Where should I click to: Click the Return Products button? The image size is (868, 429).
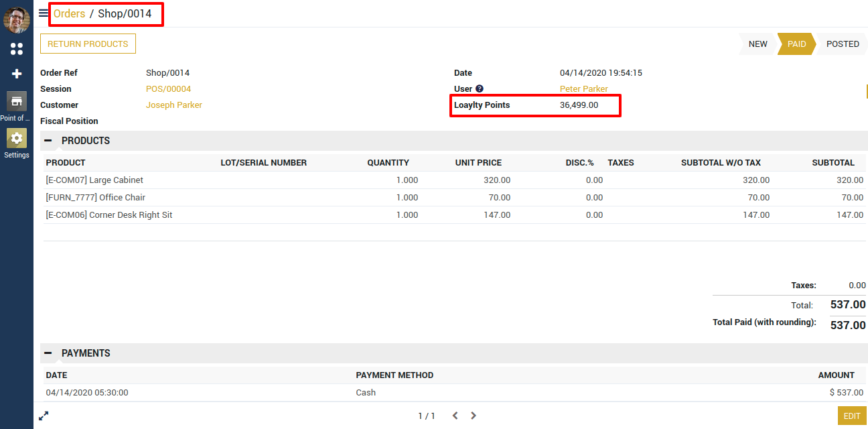(x=88, y=44)
